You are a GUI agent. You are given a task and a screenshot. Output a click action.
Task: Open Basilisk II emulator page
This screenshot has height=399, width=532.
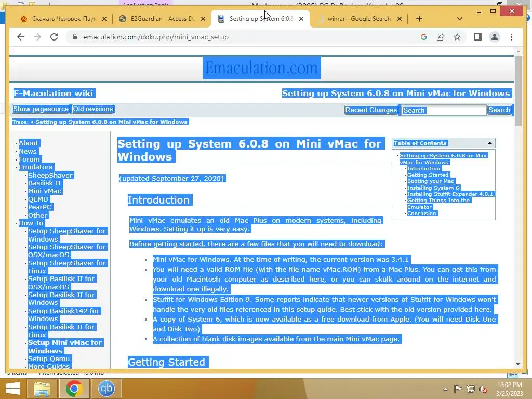click(45, 183)
